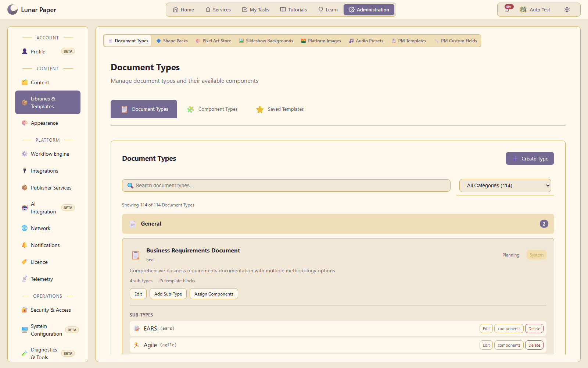The height and width of the screenshot is (368, 588).
Task: Click Add Sub-Type button
Action: [x=168, y=294]
